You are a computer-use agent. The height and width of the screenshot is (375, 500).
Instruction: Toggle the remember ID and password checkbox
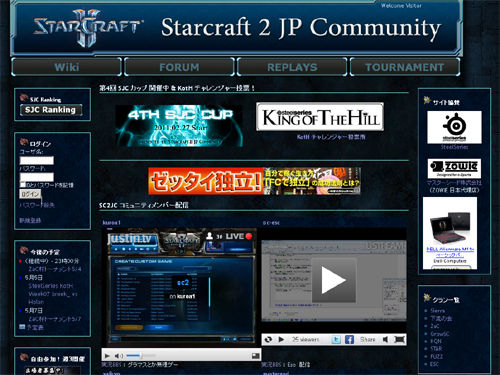pyautogui.click(x=23, y=184)
